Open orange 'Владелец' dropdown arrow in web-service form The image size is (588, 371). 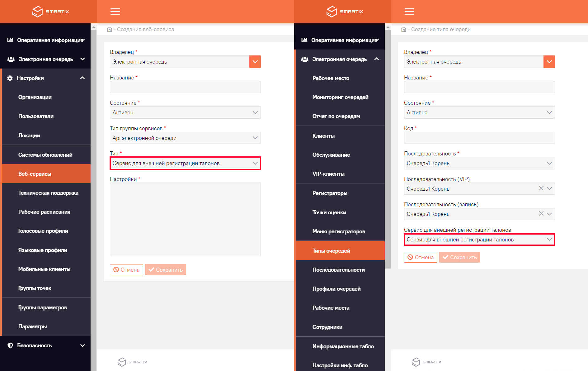255,62
